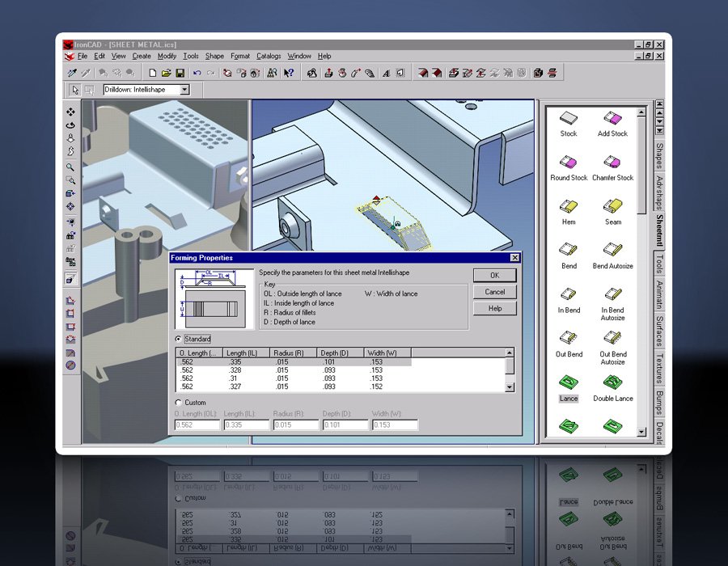Switch to the Shapes catalog tab
This screenshot has height=566, width=728.
point(658,155)
